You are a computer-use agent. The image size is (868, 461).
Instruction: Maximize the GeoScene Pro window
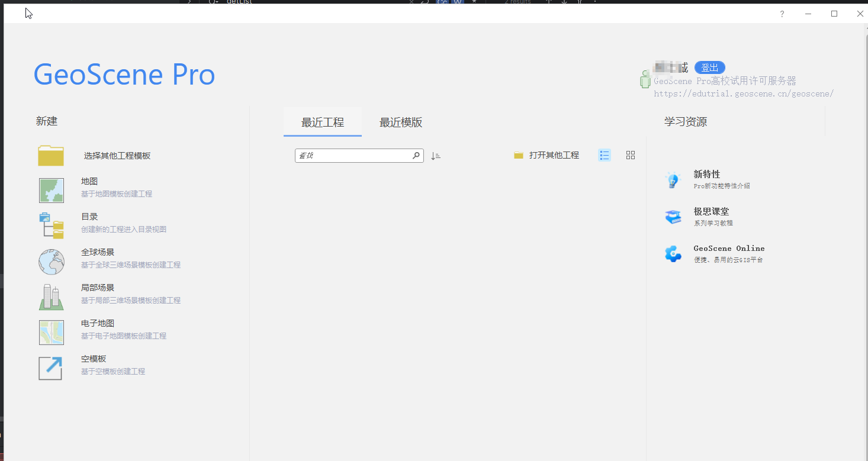(x=834, y=14)
